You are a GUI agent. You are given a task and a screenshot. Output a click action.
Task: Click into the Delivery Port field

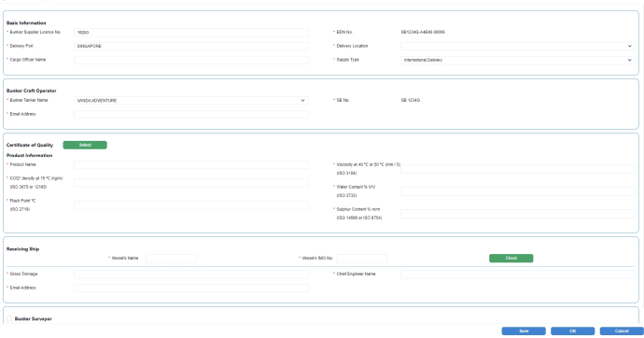click(191, 46)
